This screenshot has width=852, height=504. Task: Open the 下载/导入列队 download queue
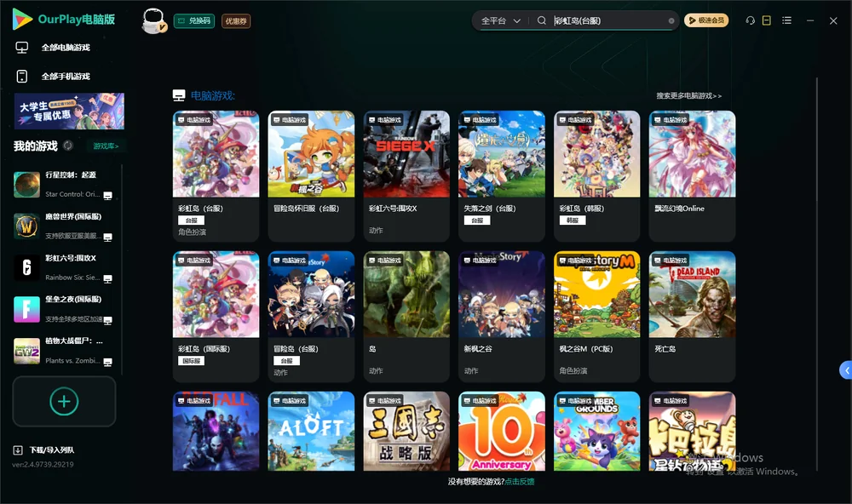point(44,450)
